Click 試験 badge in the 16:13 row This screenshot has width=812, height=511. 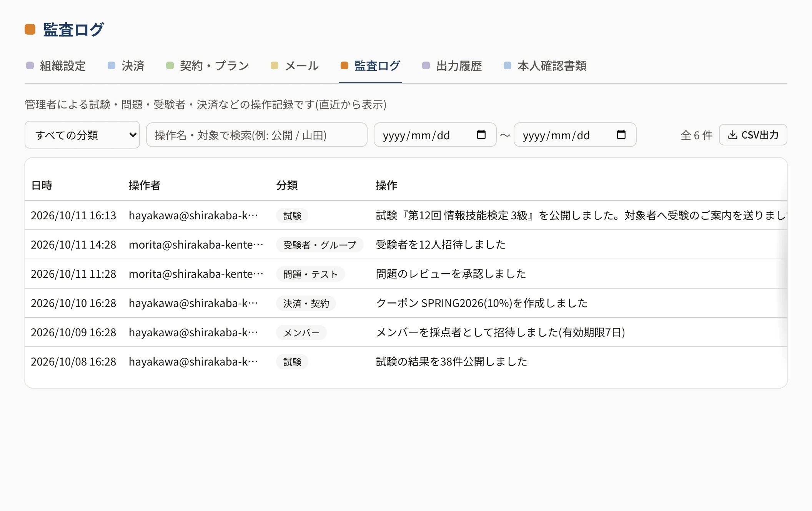[x=292, y=215]
